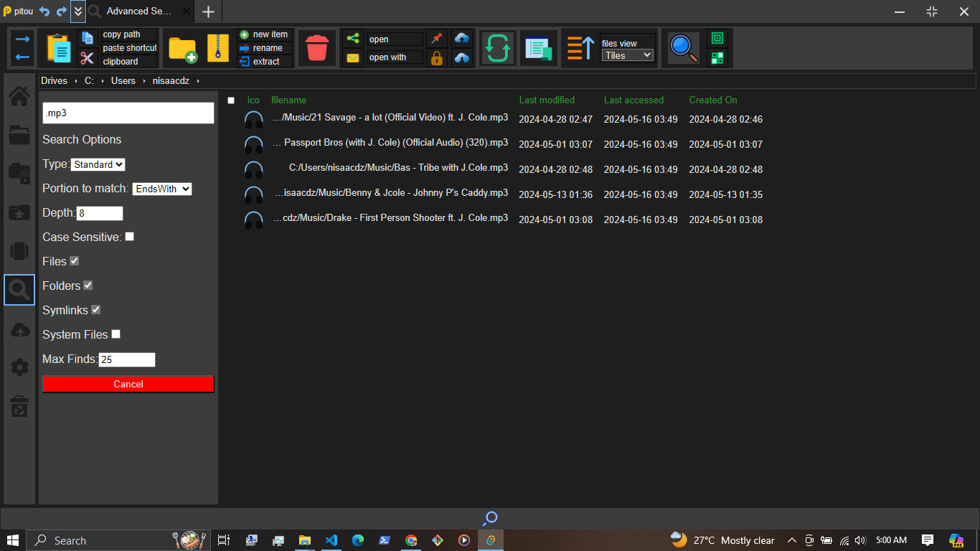The height and width of the screenshot is (551, 980).
Task: Go to Home in the left sidebar
Action: [19, 95]
